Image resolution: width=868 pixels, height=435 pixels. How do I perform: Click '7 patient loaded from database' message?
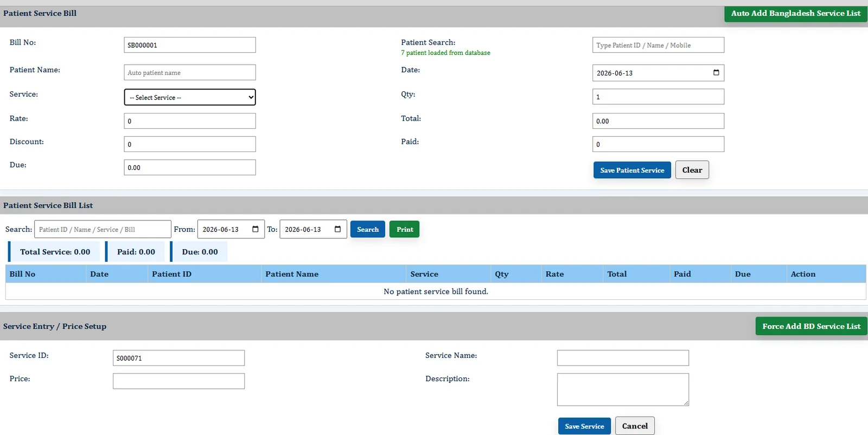(445, 53)
